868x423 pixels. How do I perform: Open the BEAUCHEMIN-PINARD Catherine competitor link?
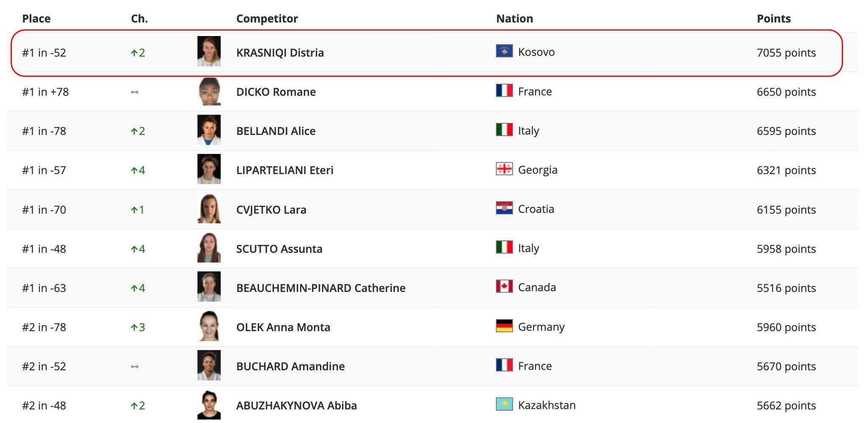[320, 288]
